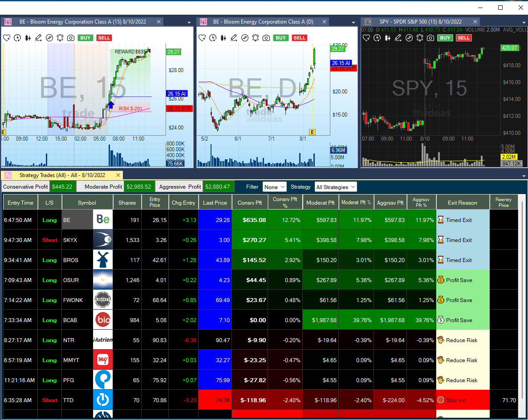Open the Filter dropdown set to None

click(x=274, y=187)
